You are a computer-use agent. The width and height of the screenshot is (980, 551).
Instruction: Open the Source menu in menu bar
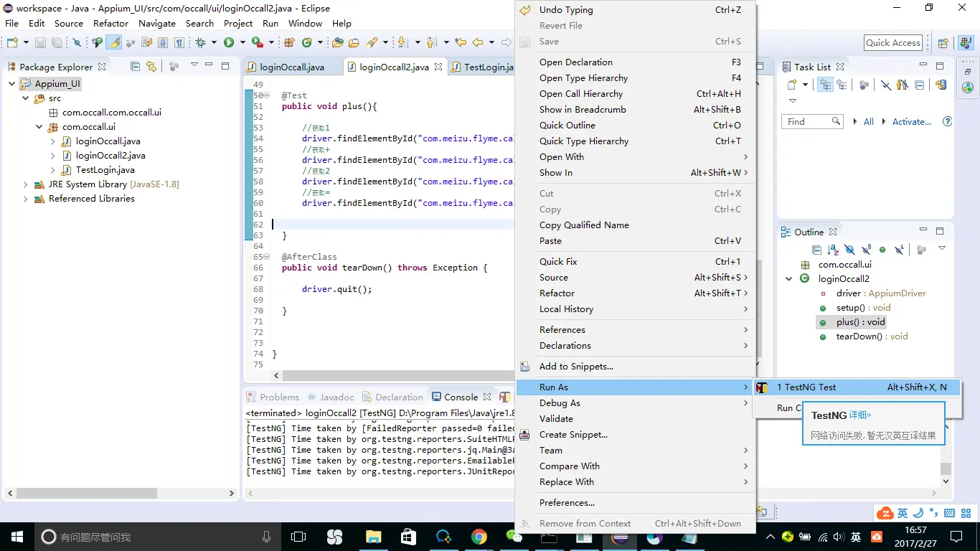(x=69, y=23)
